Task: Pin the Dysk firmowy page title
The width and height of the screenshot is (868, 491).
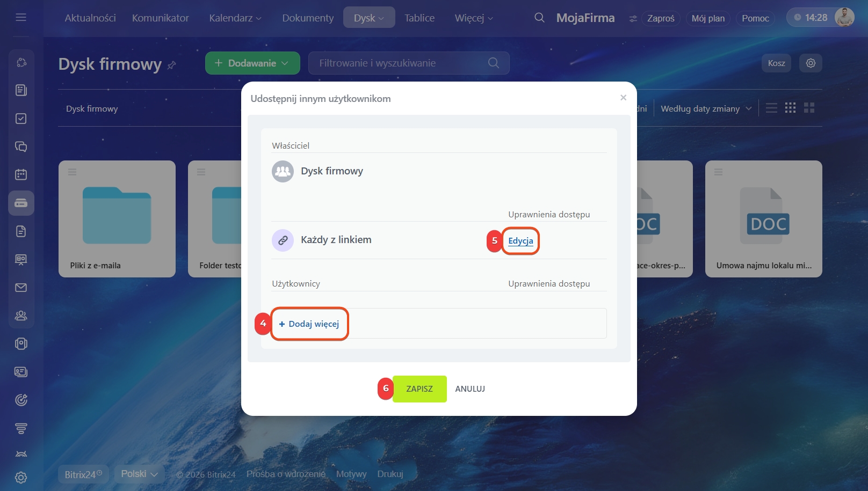Action: [171, 65]
